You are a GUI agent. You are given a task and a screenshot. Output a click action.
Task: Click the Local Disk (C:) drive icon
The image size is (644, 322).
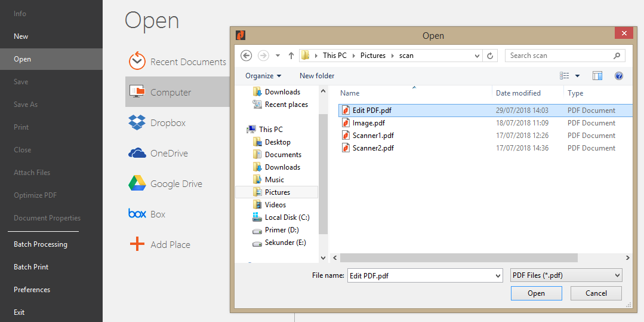pyautogui.click(x=257, y=217)
